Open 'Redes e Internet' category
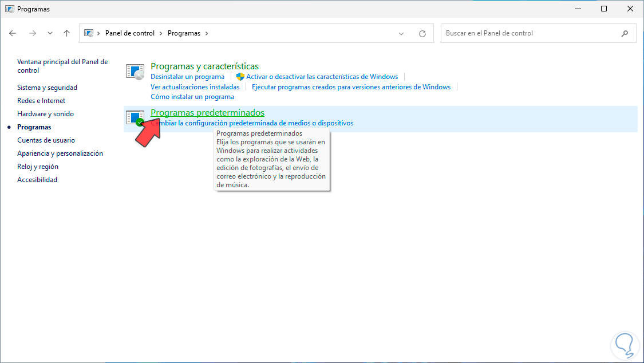Image resolution: width=644 pixels, height=363 pixels. coord(41,101)
